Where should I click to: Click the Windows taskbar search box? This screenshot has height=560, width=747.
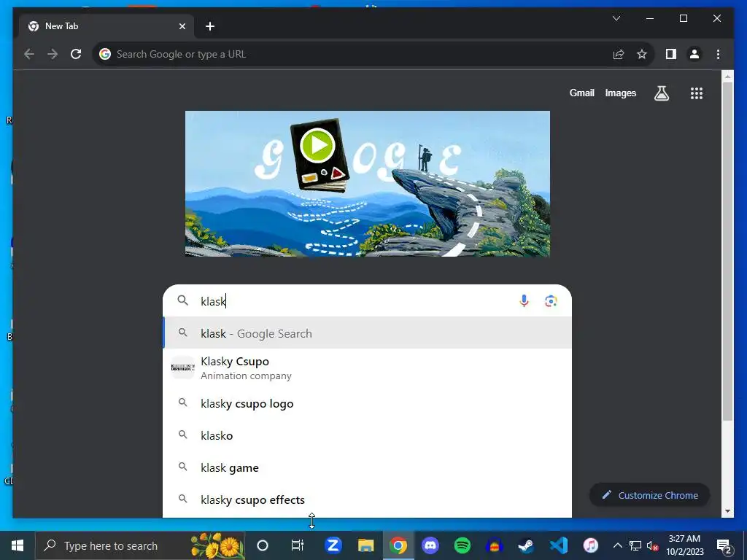click(139, 545)
